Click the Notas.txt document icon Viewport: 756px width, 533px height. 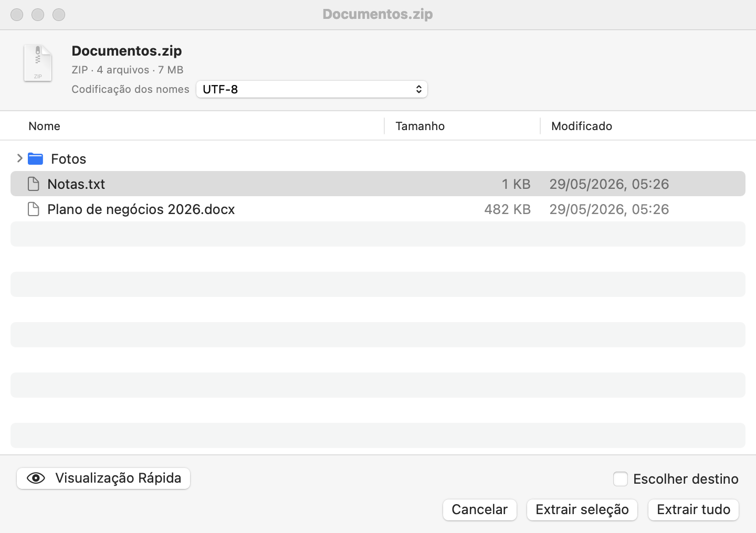(x=34, y=184)
